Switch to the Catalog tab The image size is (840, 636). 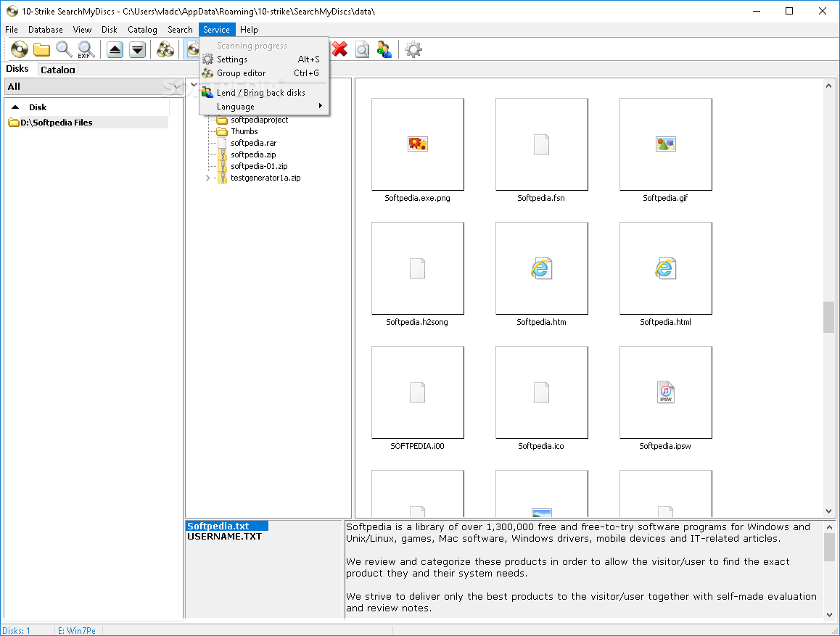tap(58, 70)
